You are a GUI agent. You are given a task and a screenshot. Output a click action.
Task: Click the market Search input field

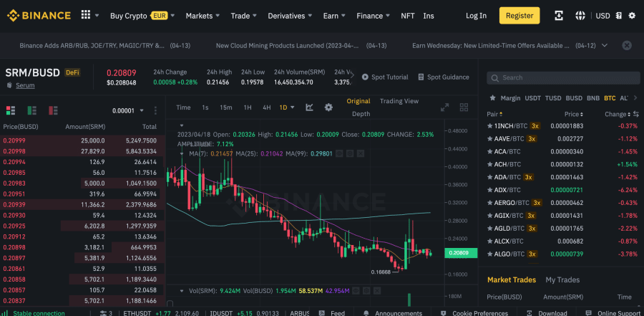click(x=563, y=78)
